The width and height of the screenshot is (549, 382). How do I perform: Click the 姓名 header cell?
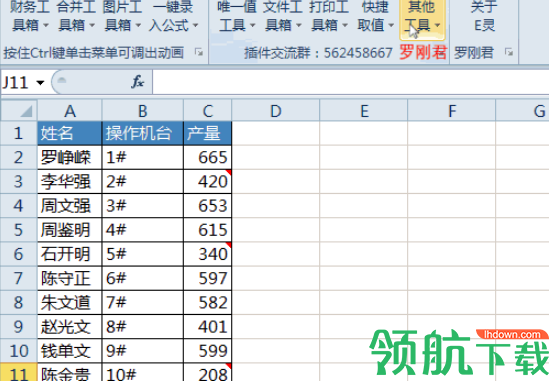coord(70,133)
